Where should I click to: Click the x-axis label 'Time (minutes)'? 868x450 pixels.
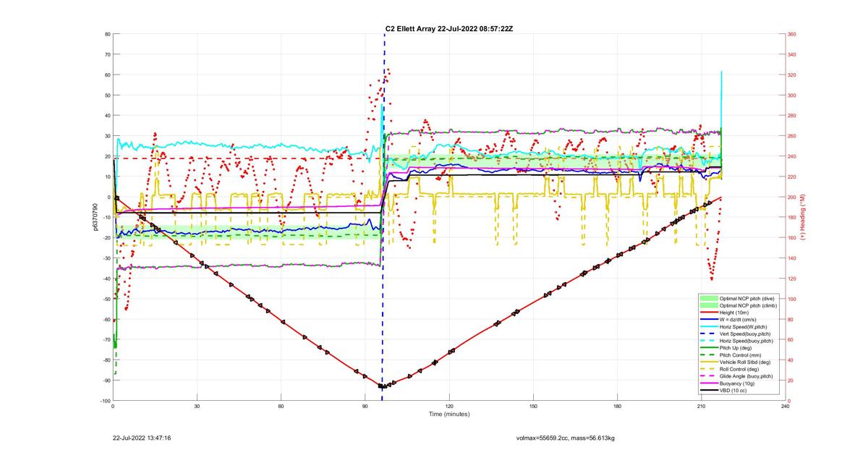(x=449, y=415)
